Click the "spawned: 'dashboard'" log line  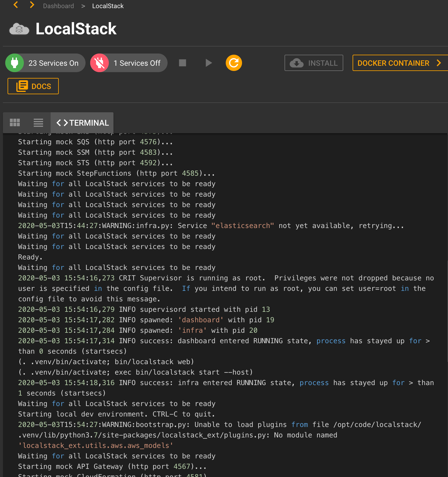coord(146,320)
